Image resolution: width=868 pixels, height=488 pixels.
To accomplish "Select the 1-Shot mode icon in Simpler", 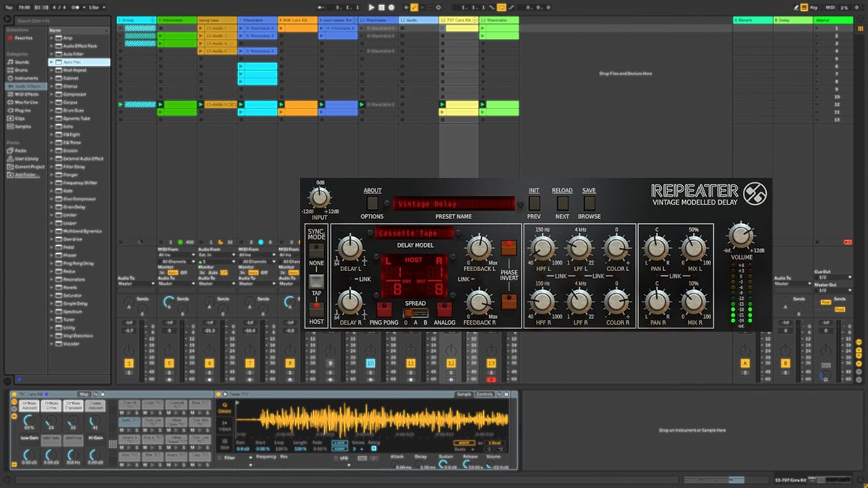I will (x=224, y=424).
